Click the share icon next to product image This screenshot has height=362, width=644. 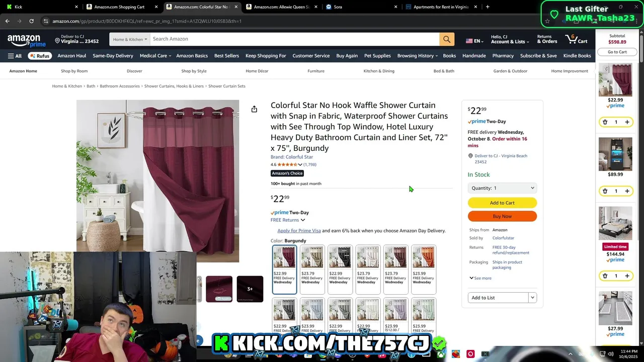coord(254,109)
